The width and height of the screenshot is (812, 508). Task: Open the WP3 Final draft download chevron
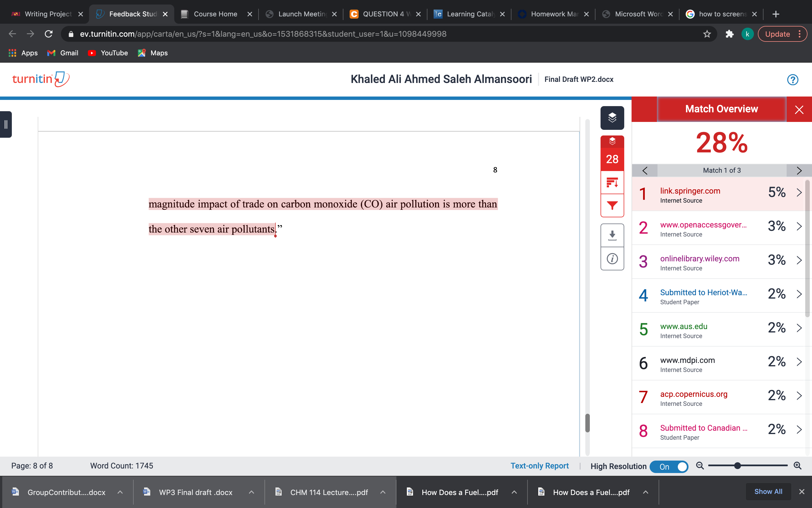click(x=251, y=492)
